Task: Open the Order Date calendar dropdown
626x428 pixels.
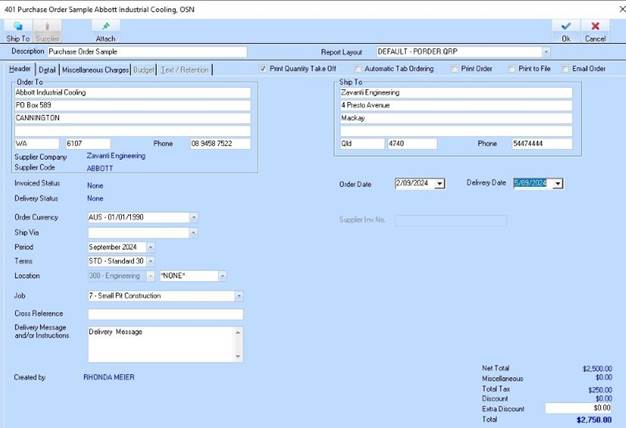Action: tap(440, 183)
